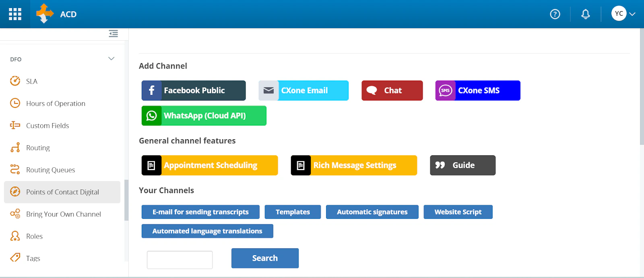
Task: Add a Facebook Public channel
Action: pyautogui.click(x=194, y=91)
